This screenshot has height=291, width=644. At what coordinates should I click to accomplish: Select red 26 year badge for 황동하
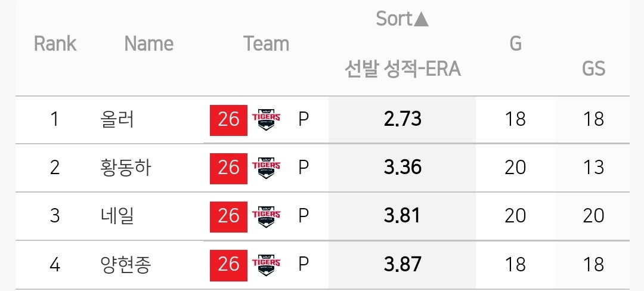point(229,169)
